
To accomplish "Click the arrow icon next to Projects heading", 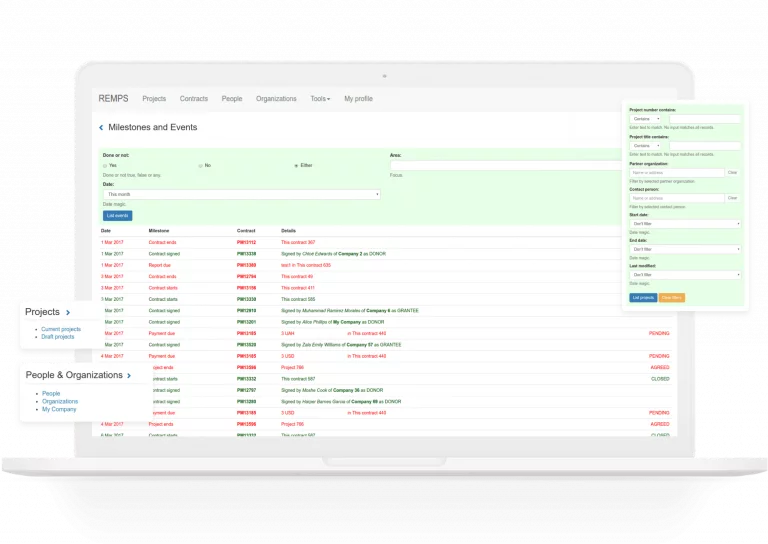I will coord(68,312).
